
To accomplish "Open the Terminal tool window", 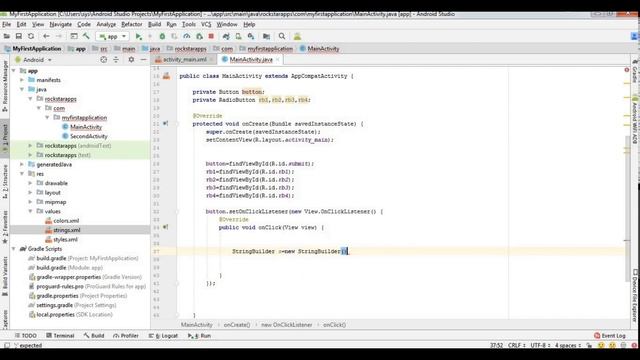I will point(60,336).
